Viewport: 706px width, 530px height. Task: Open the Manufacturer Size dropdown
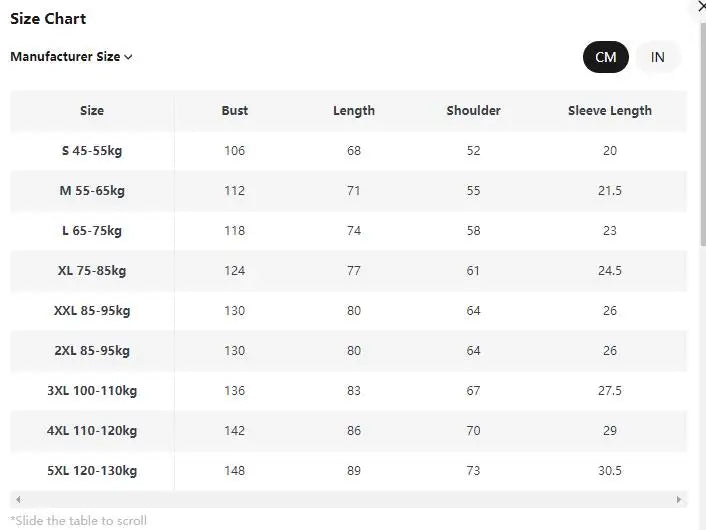point(71,57)
